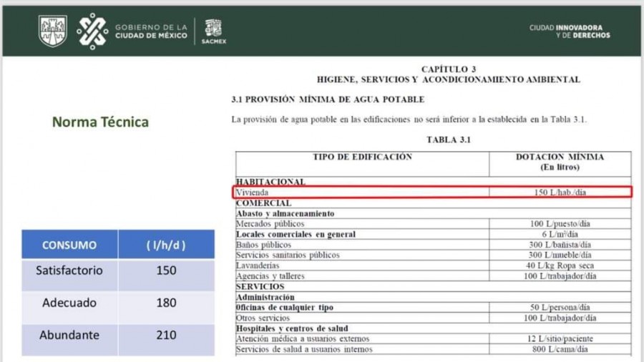Click the 'Norma Técnica' green heading
This screenshot has height=362, width=644.
100,122
